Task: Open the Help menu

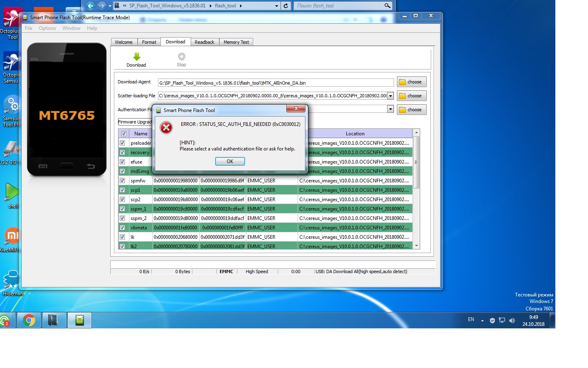Action: click(92, 28)
